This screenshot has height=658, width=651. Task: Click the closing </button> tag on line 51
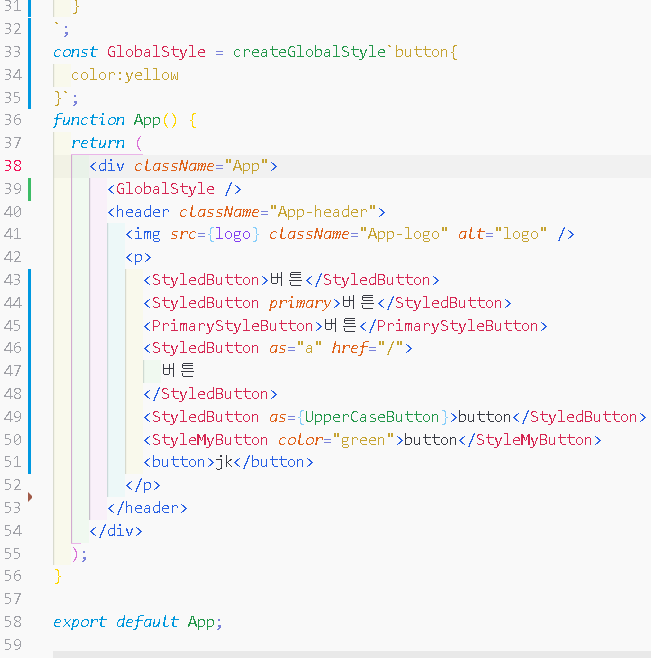tap(273, 462)
